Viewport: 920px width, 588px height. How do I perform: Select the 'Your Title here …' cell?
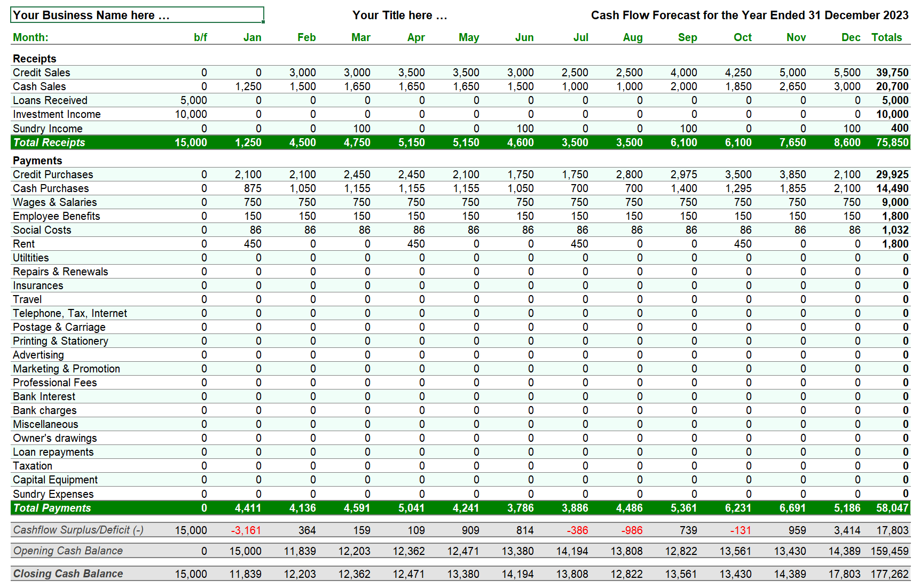click(399, 15)
